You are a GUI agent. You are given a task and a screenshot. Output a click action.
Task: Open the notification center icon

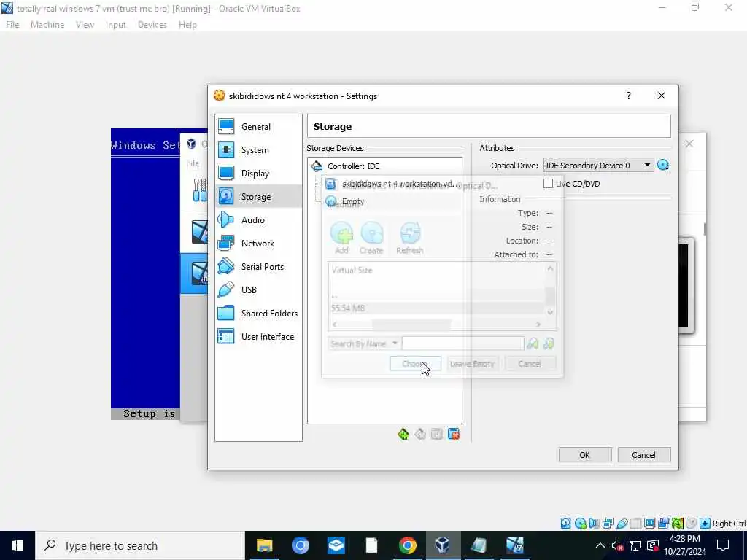point(723,545)
